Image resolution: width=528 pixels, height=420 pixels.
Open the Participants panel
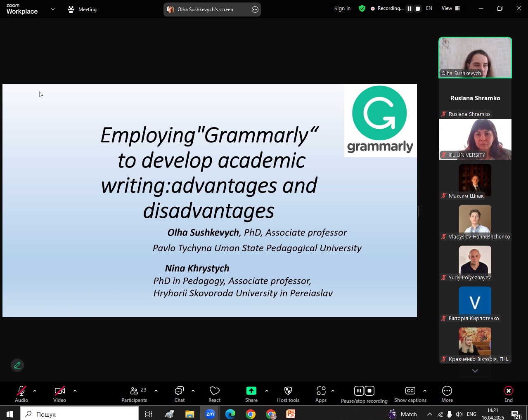point(134,394)
